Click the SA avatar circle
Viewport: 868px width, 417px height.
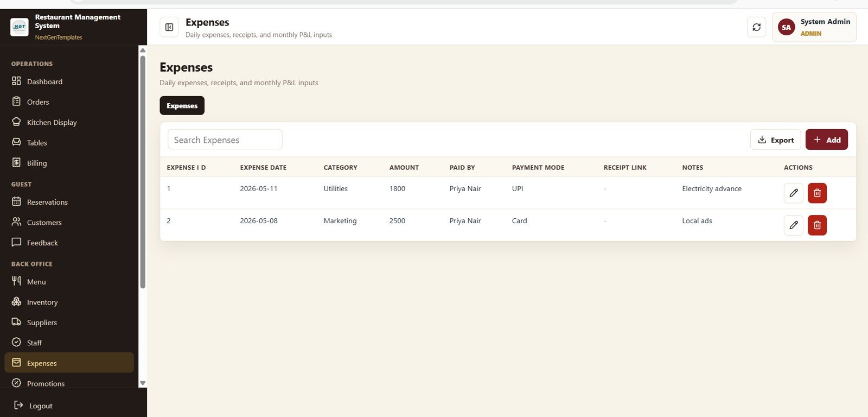coord(786,27)
